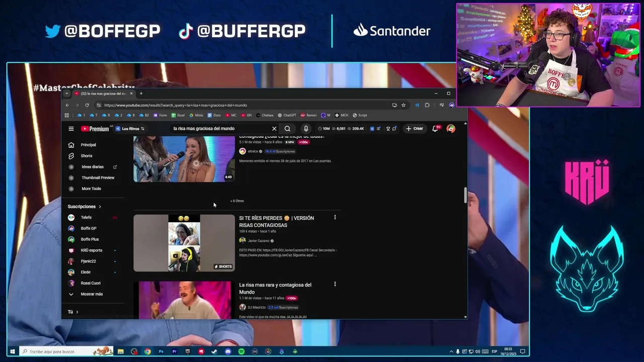
Task: Open the YouTube hamburger guide menu
Action: 71,129
